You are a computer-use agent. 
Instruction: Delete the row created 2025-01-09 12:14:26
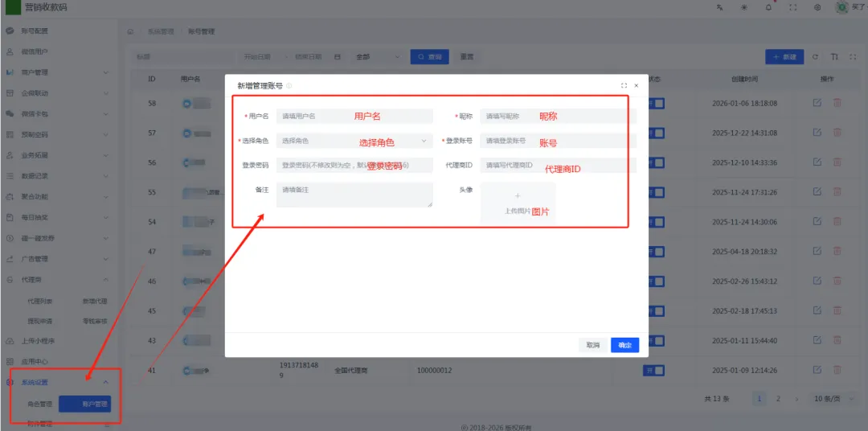tap(837, 370)
